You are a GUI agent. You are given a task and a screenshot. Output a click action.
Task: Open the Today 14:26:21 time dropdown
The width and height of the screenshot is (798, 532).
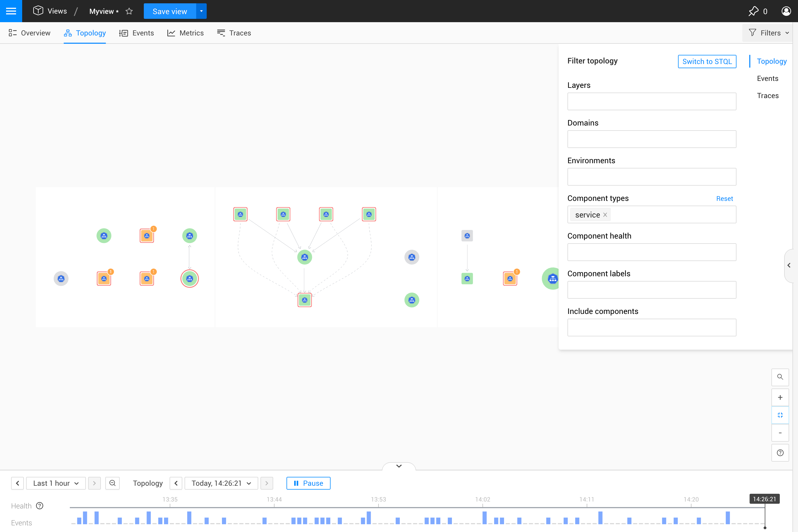point(221,483)
